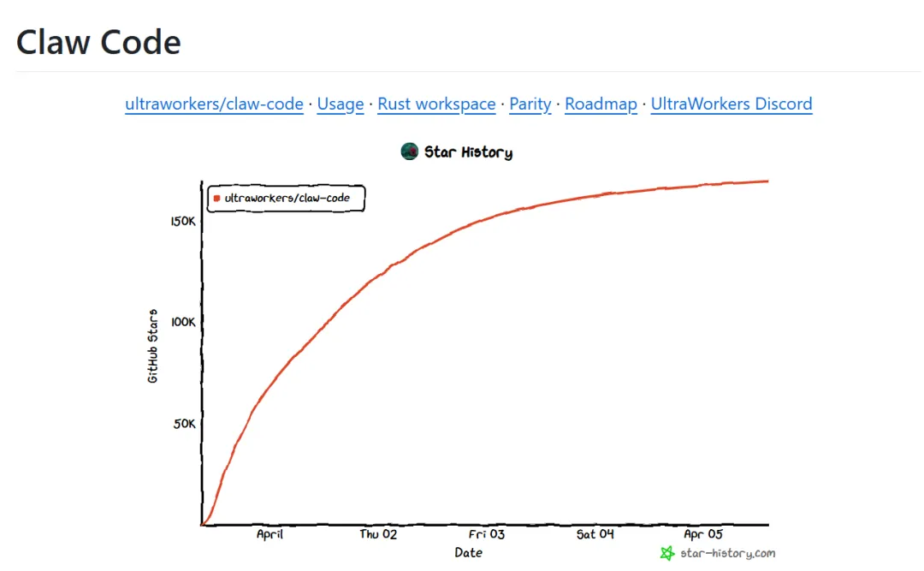Click the red legend swatch for ultraworkers/claw-code
This screenshot has width=924, height=571.
(216, 199)
